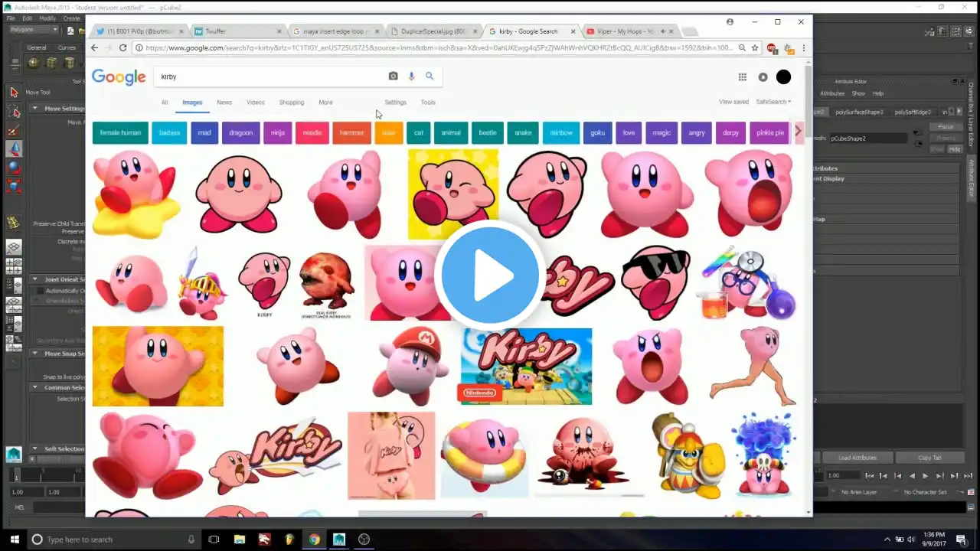Open the Maya Edit menu

28,18
